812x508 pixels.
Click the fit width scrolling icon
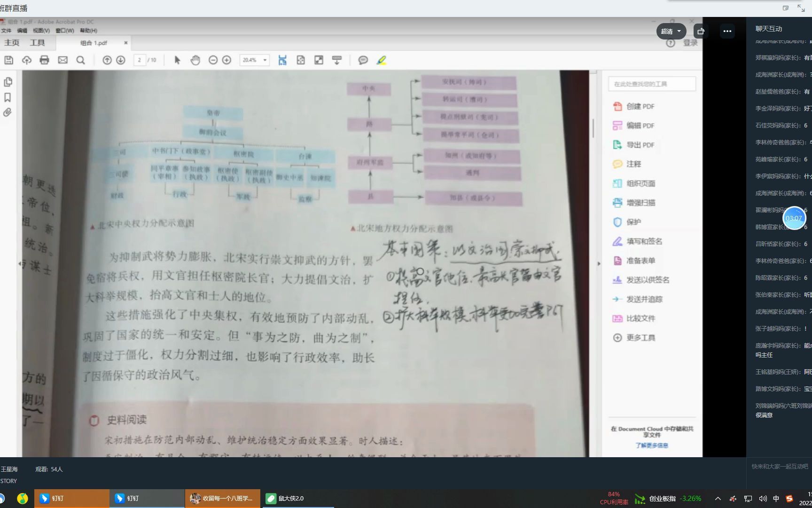[x=282, y=60]
